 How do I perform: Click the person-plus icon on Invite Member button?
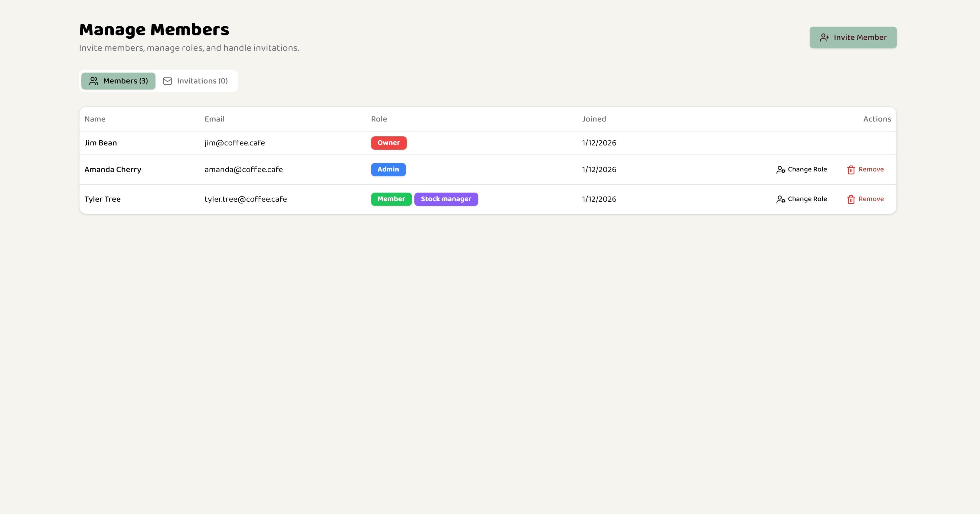click(824, 37)
